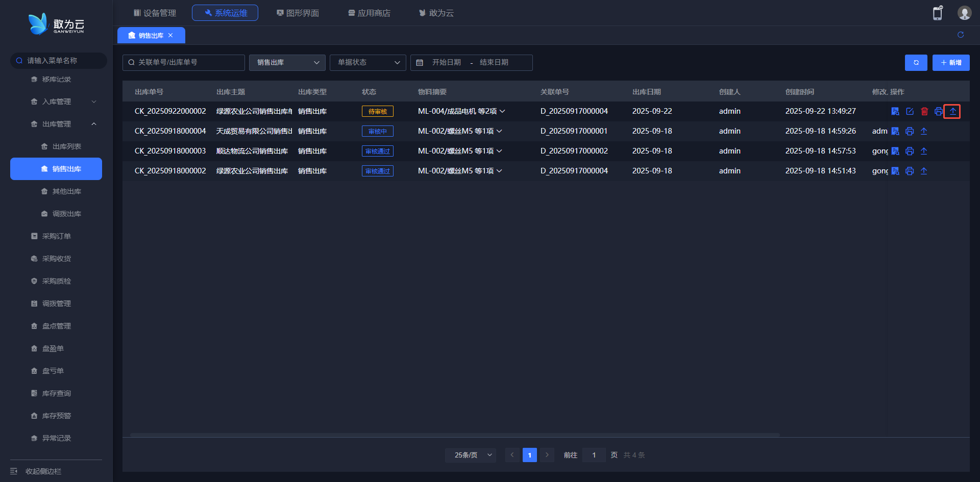Image resolution: width=980 pixels, height=482 pixels.
Task: Click the blue refresh button beside 新增
Action: [x=916, y=63]
